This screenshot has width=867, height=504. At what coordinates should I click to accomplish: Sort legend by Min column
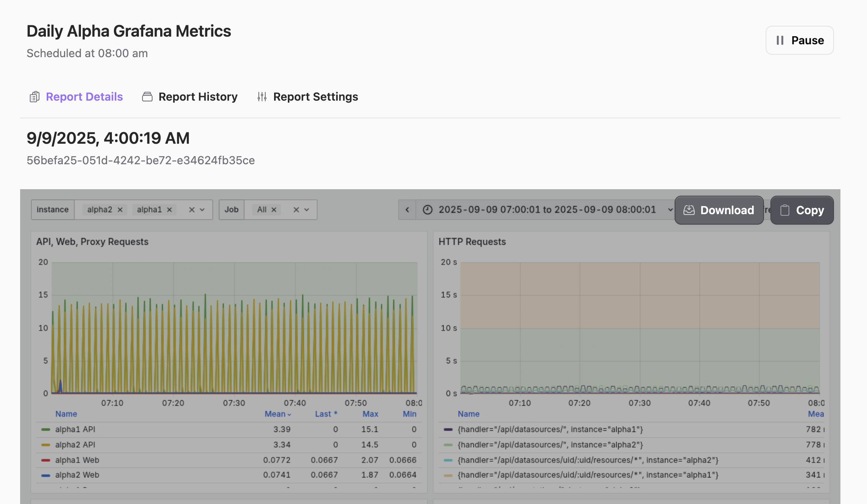click(x=410, y=414)
